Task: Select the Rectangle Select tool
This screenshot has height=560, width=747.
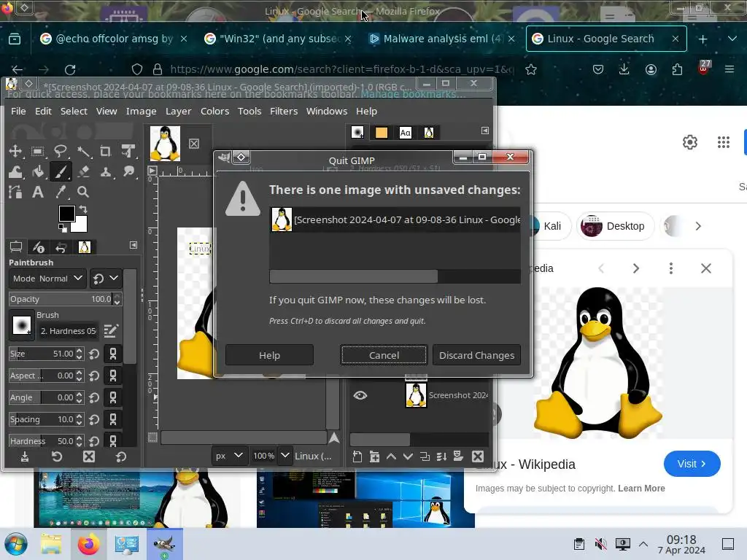Action: (38, 152)
